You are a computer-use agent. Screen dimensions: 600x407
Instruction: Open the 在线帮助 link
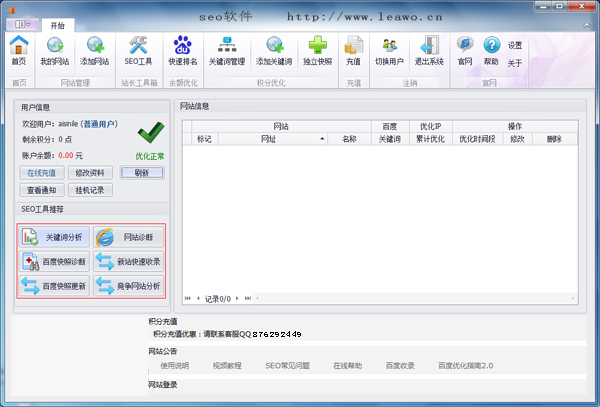(347, 366)
